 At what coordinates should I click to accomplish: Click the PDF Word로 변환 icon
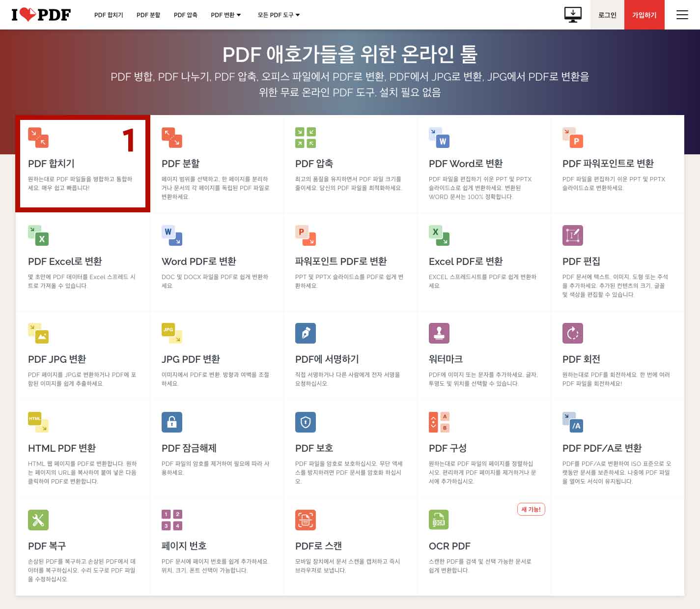(x=439, y=138)
